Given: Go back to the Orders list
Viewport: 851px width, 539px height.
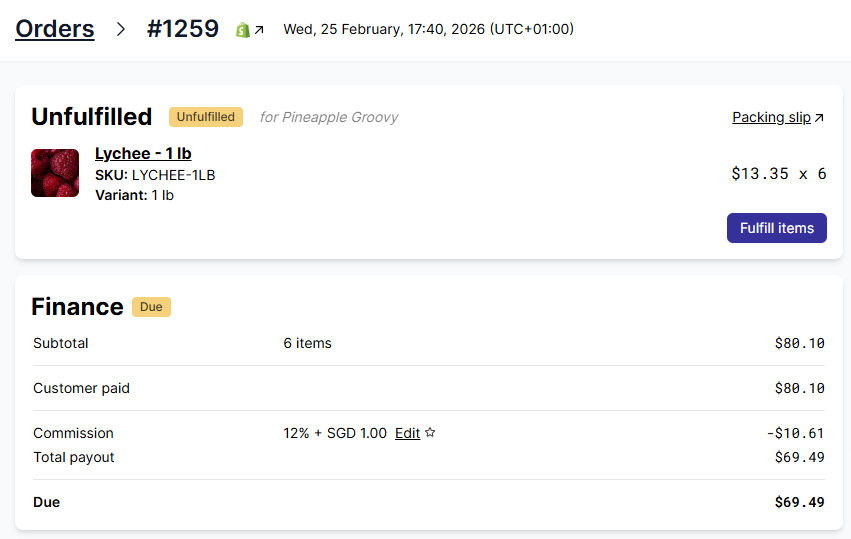Looking at the screenshot, I should [x=55, y=29].
